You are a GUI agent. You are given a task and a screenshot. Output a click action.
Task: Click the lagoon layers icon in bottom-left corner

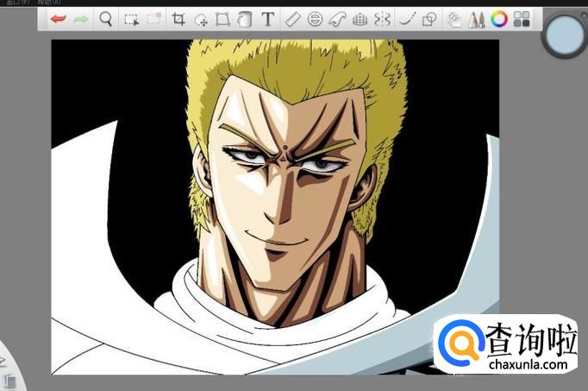coord(10,381)
